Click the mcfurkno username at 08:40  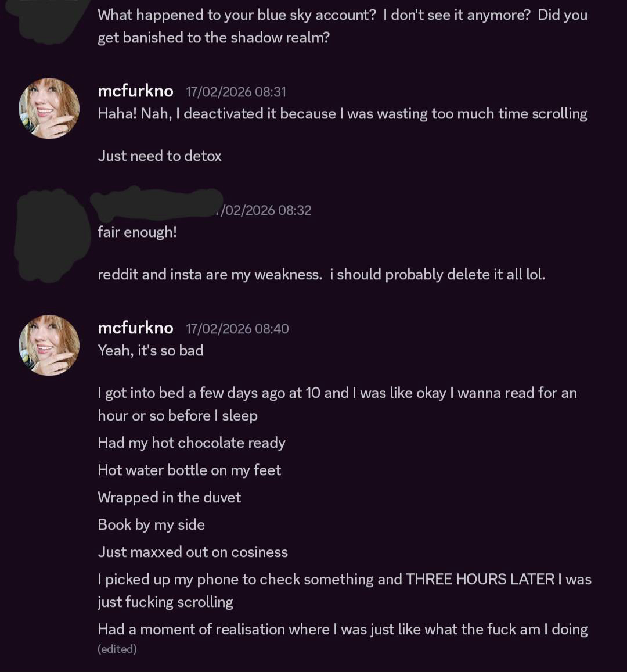click(x=135, y=328)
